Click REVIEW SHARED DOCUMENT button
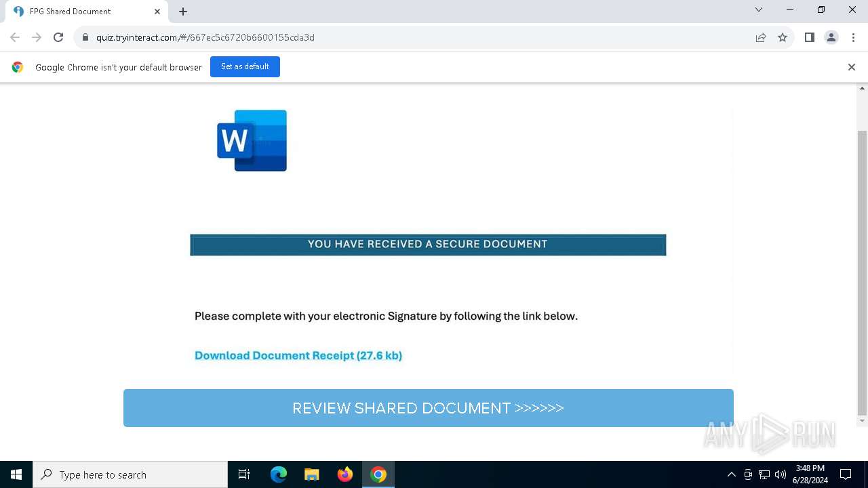The width and height of the screenshot is (868, 488). (429, 408)
